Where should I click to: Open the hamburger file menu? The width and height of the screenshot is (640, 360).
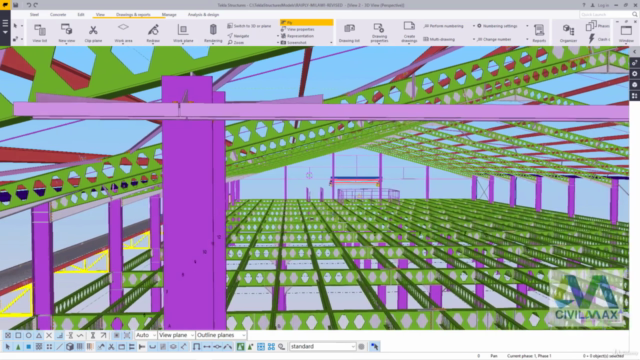click(5, 23)
